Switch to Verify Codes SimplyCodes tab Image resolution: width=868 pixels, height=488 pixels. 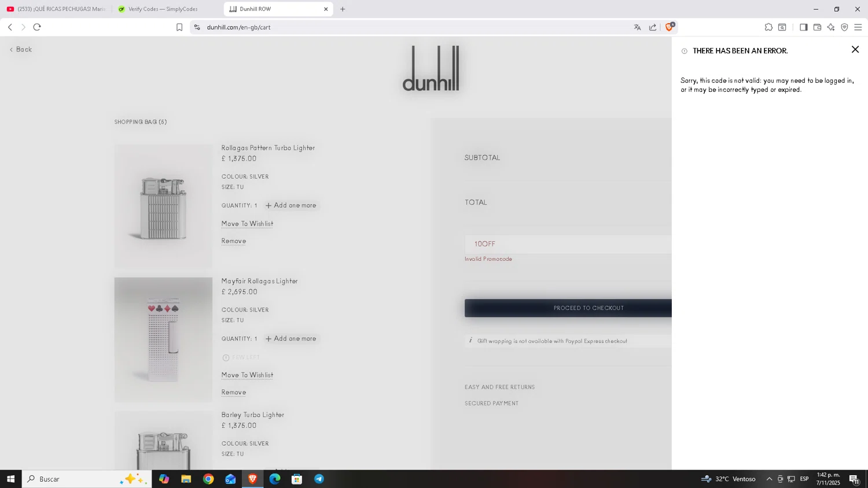tap(167, 9)
